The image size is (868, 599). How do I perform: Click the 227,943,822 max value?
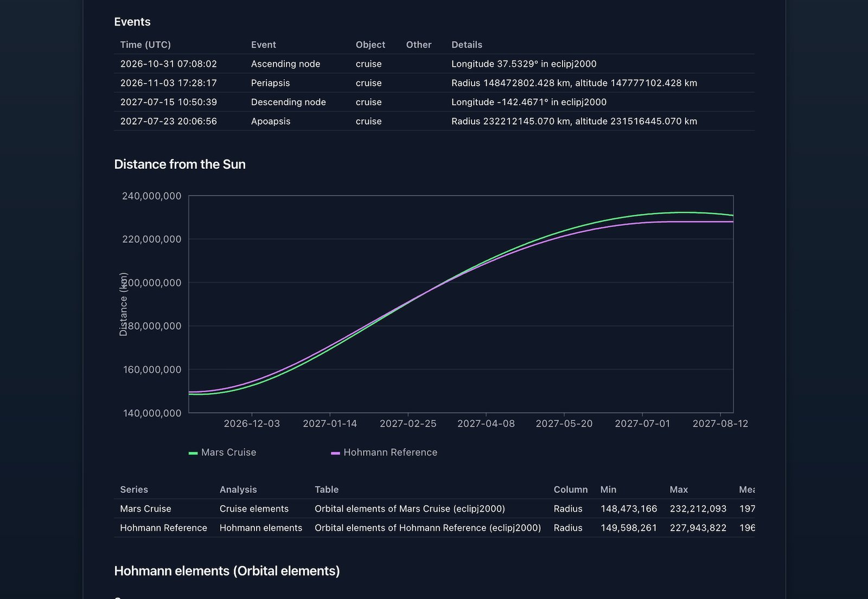[698, 528]
